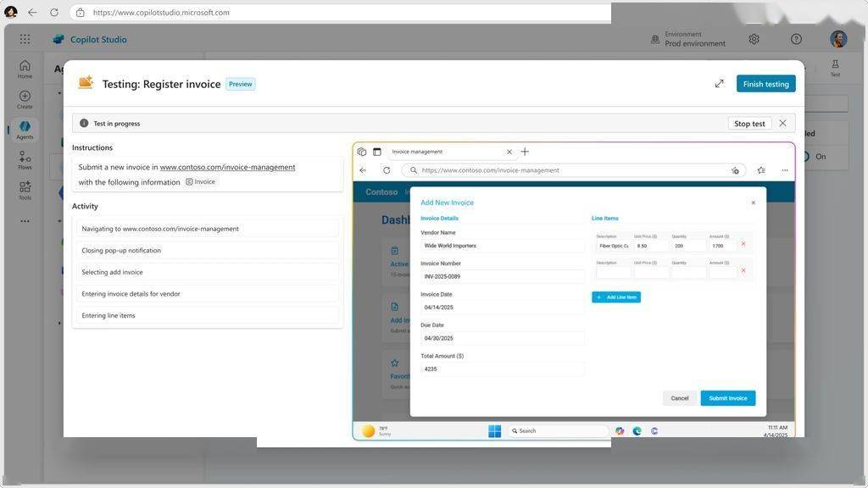This screenshot has height=488, width=868.
Task: Open new tab in embedded browser
Action: [525, 151]
